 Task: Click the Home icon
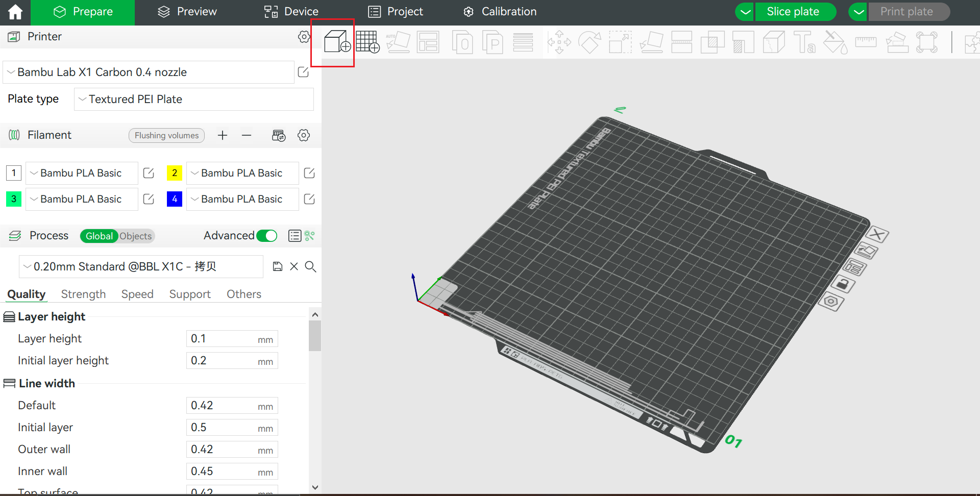point(15,12)
